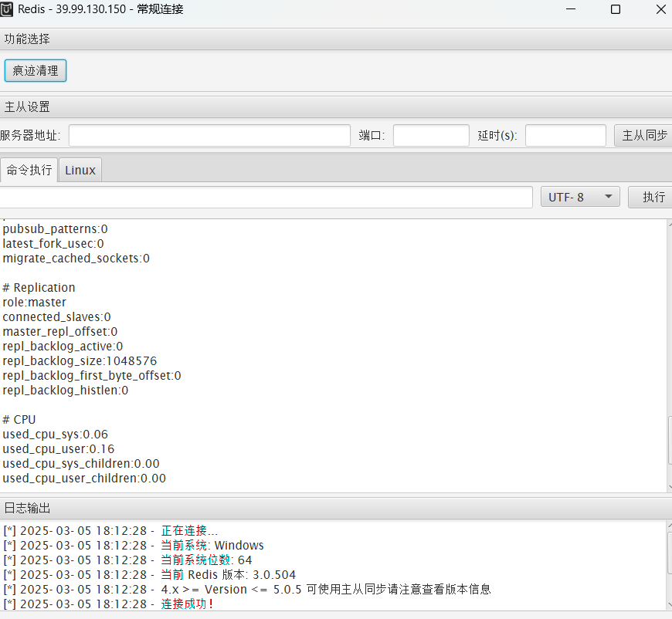This screenshot has height=619, width=672.
Task: Close the Redis connection window
Action: 660,9
